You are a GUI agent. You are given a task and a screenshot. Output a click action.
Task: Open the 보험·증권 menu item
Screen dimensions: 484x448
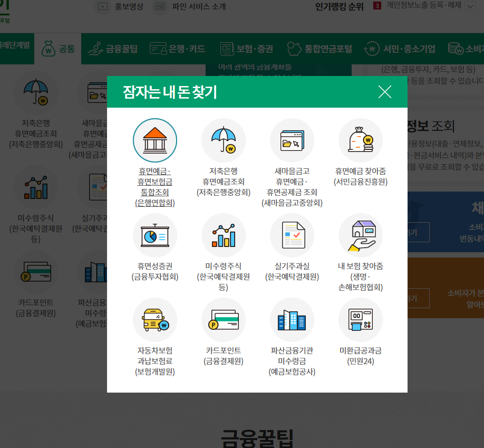(247, 49)
